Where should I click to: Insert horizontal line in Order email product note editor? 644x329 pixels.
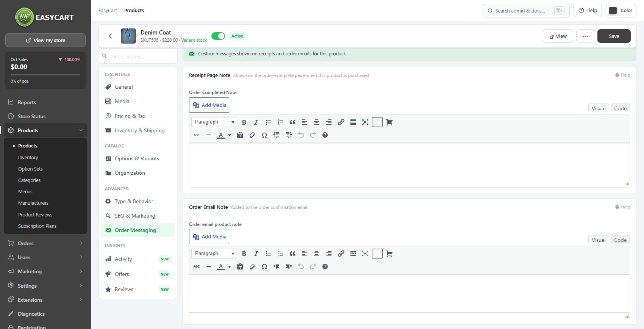(x=209, y=266)
